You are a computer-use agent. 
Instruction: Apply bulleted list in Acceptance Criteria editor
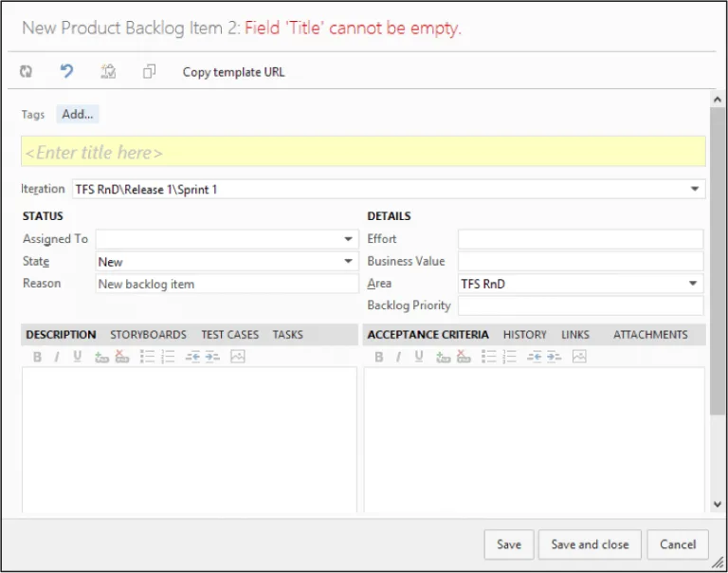[x=489, y=357]
